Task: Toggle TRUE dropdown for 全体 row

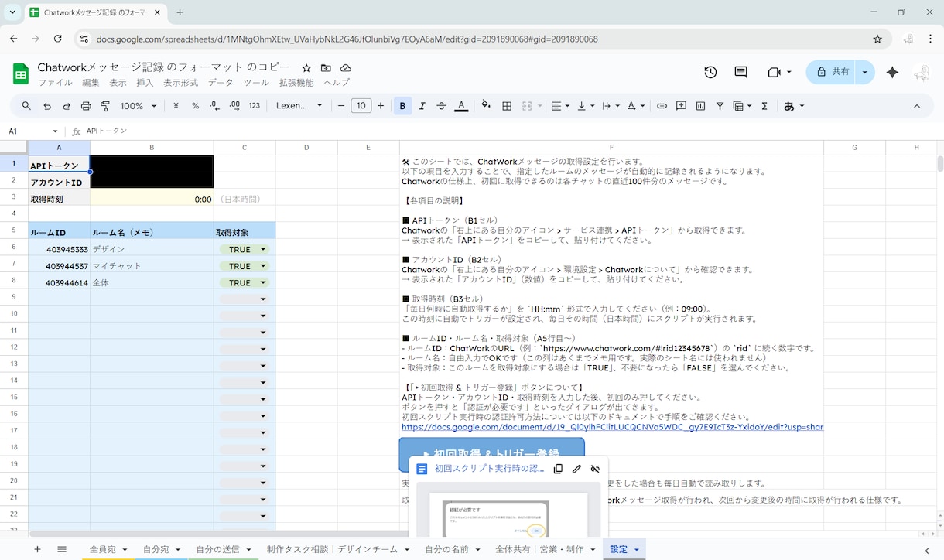Action: (245, 283)
